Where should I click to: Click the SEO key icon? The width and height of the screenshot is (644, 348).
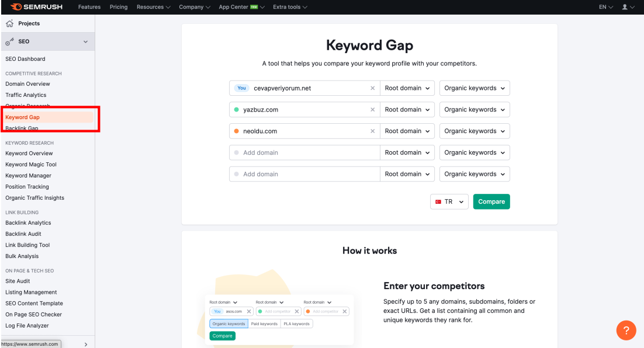point(9,41)
